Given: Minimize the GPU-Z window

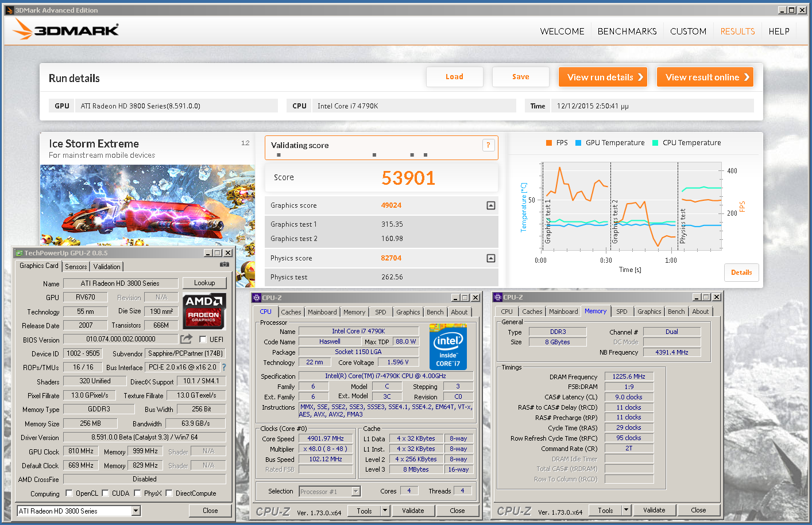Looking at the screenshot, I should pyautogui.click(x=208, y=253).
